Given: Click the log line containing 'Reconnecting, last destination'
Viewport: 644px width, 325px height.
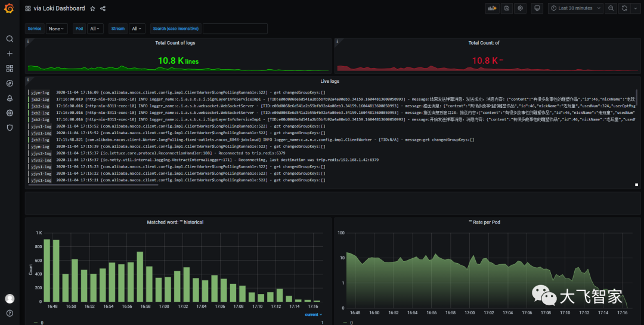Looking at the screenshot, I should (332, 160).
